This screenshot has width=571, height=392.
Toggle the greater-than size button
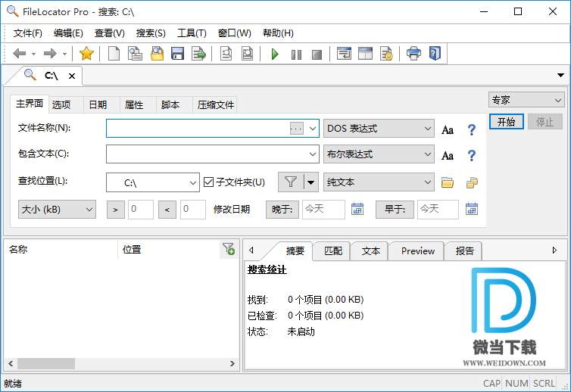tap(115, 210)
